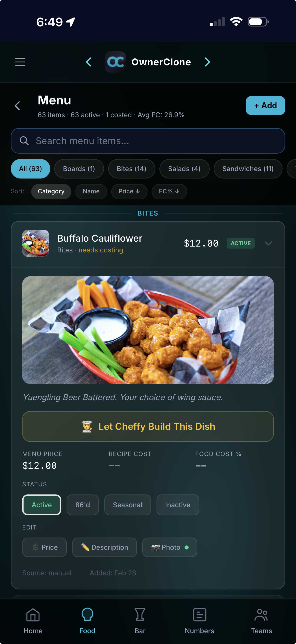
Task: Tap Let Cheffy Build This Dish
Action: tap(148, 426)
